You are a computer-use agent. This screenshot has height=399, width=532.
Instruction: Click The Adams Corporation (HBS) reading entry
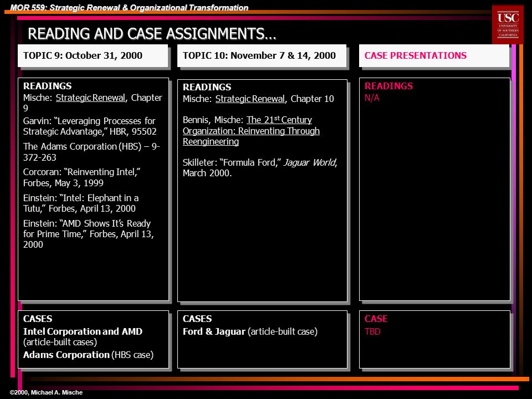pos(91,152)
